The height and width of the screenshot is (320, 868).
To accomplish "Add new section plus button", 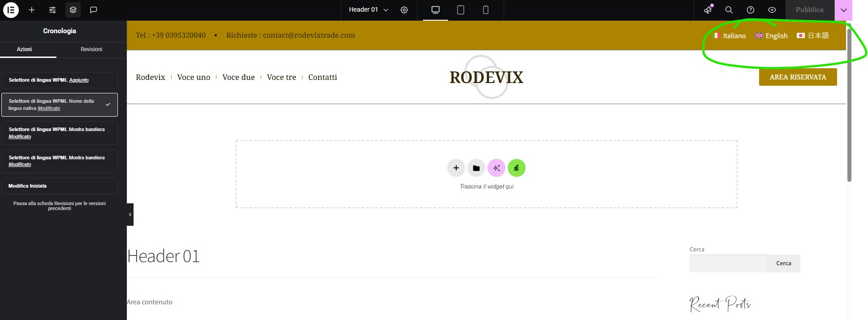I will click(x=456, y=168).
